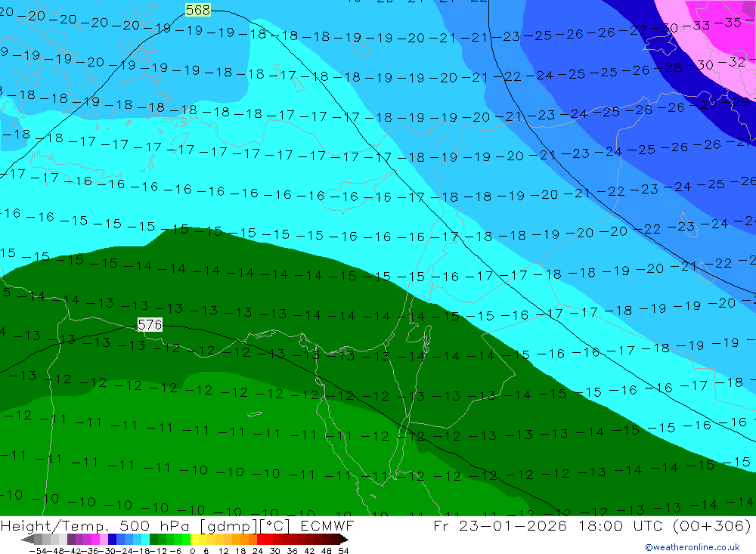Click the 576 height contour label

click(x=150, y=325)
